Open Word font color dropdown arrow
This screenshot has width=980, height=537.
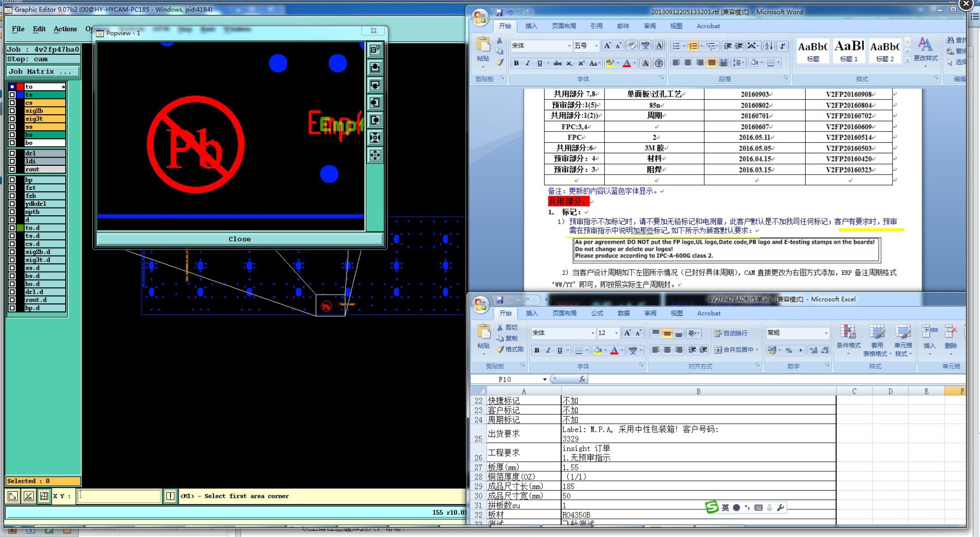click(x=635, y=63)
